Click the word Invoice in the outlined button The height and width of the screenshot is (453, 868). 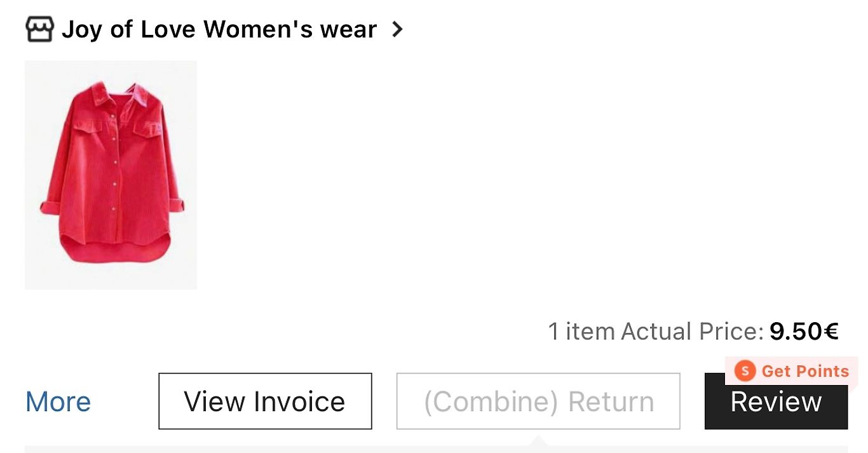pos(299,402)
